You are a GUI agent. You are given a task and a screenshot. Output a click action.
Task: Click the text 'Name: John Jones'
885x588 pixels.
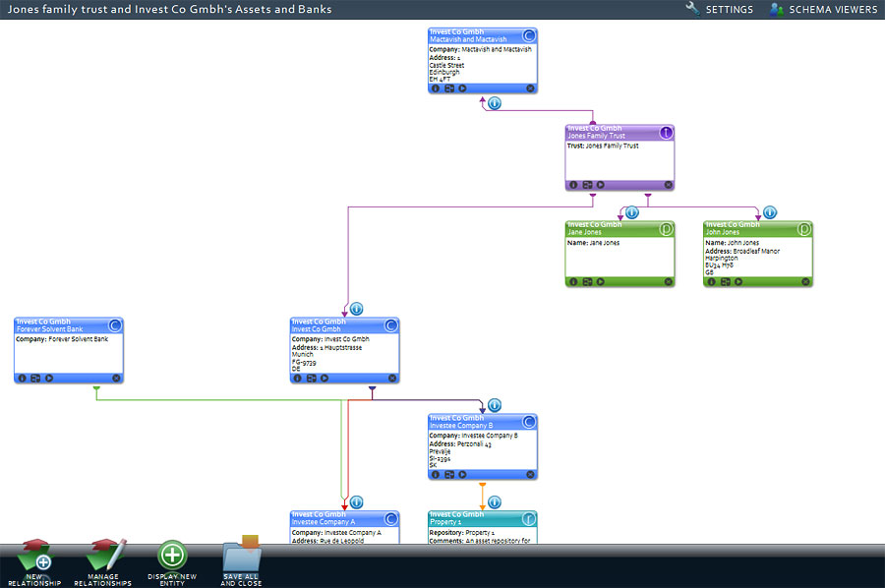(732, 243)
